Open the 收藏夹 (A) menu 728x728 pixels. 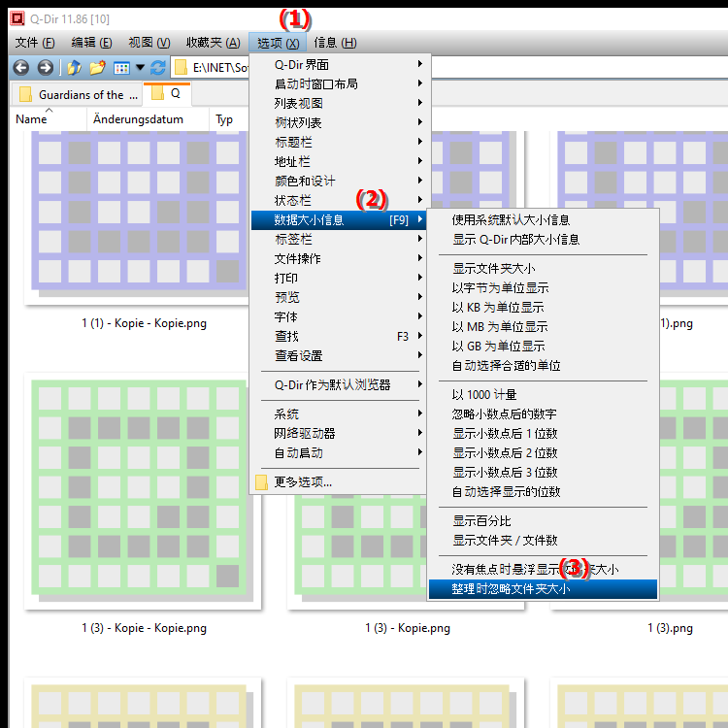(214, 43)
